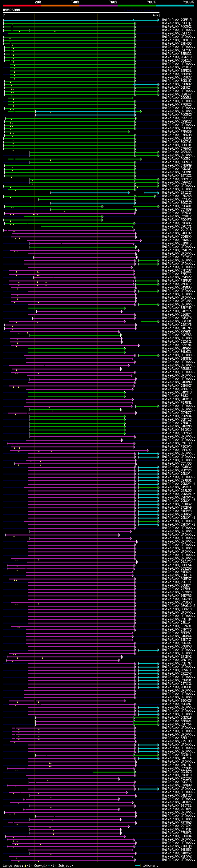Click hit label UniRef100_Q01HL2
Screen dimensions: 197x868
[177, 67]
